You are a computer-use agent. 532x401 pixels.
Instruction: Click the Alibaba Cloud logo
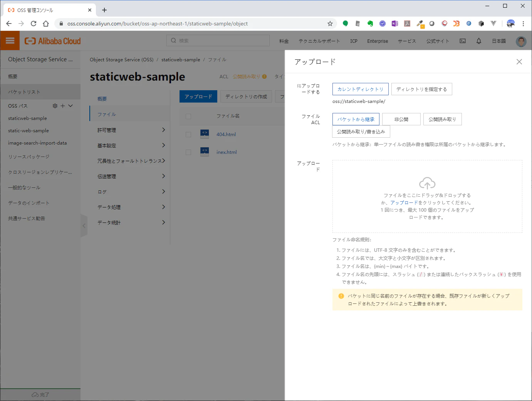pyautogui.click(x=53, y=41)
